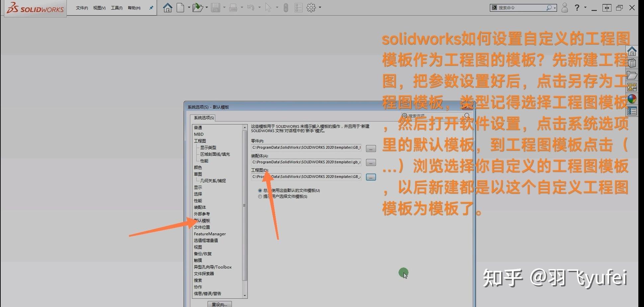This screenshot has height=307, width=644.
Task: Click the Undo arrow icon
Action: pos(251,8)
